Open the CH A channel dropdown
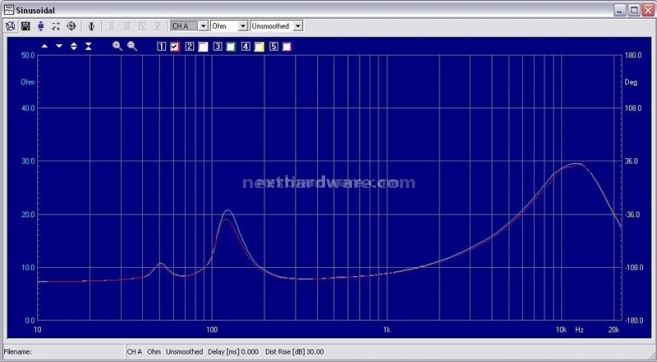657x362 pixels. (203, 26)
